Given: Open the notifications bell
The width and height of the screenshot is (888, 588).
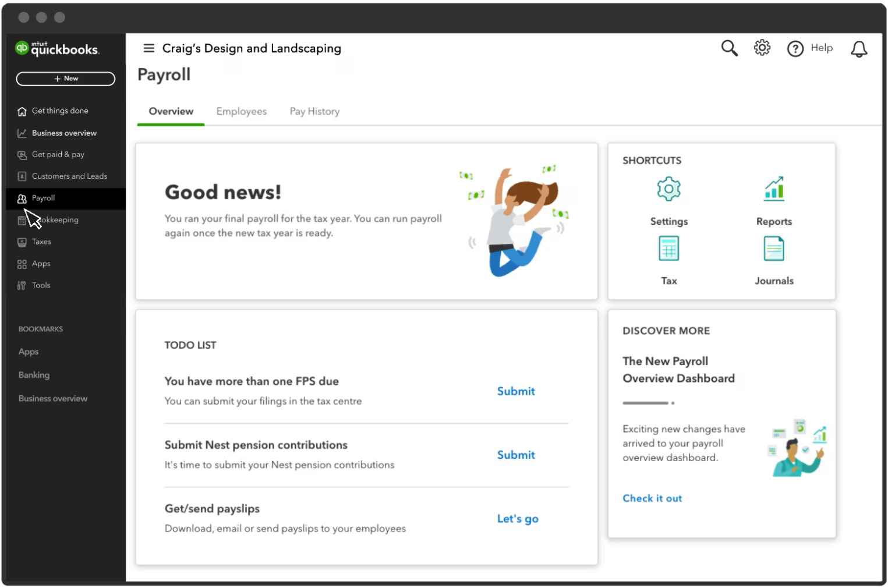Looking at the screenshot, I should [x=859, y=49].
